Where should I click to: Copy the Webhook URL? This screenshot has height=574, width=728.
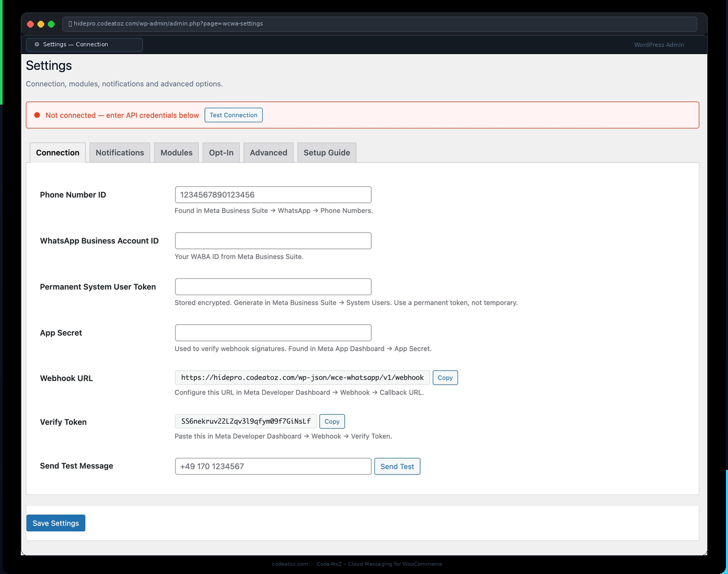pyautogui.click(x=445, y=378)
